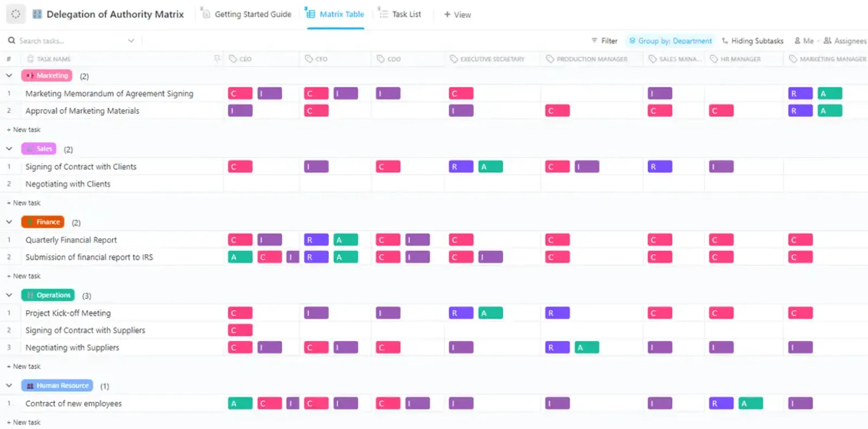
Task: Add New task under Finance group
Action: coord(24,276)
